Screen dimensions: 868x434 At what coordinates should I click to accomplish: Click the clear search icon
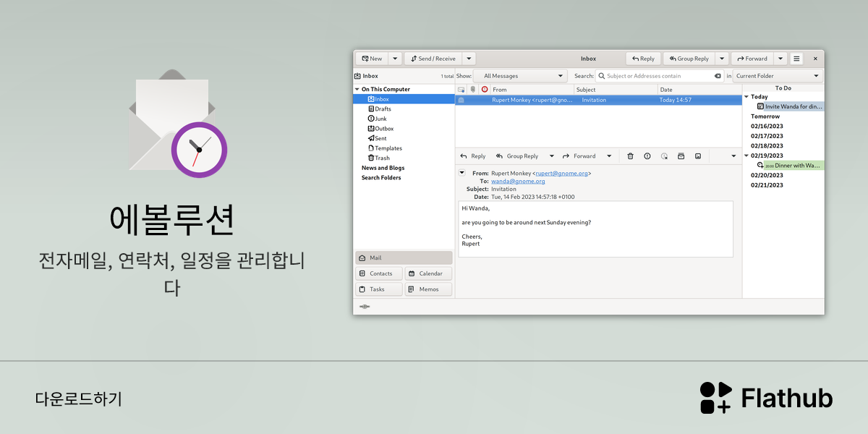pos(718,76)
